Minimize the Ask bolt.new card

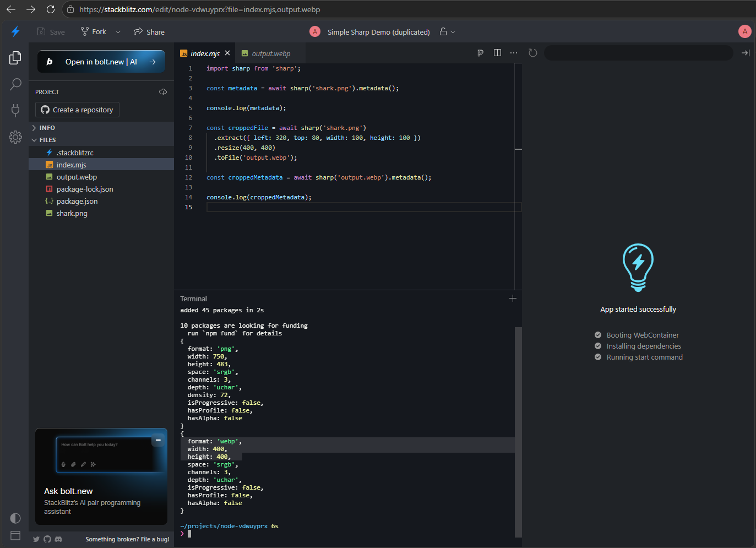pos(158,440)
